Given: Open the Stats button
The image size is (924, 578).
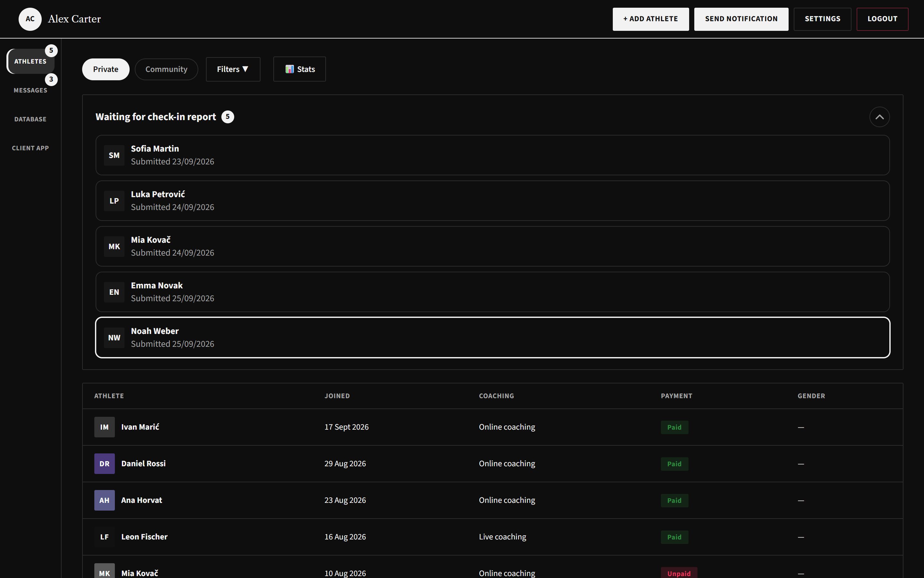Looking at the screenshot, I should (x=300, y=69).
